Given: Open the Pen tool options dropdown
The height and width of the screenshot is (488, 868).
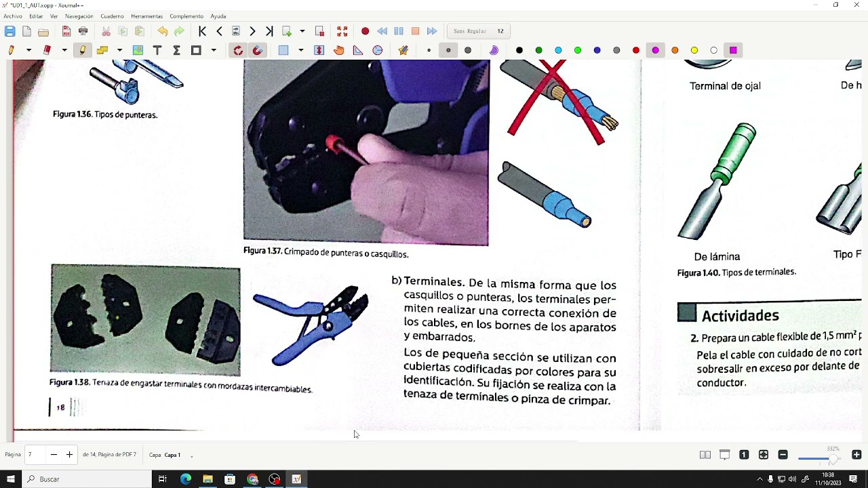Looking at the screenshot, I should 28,50.
